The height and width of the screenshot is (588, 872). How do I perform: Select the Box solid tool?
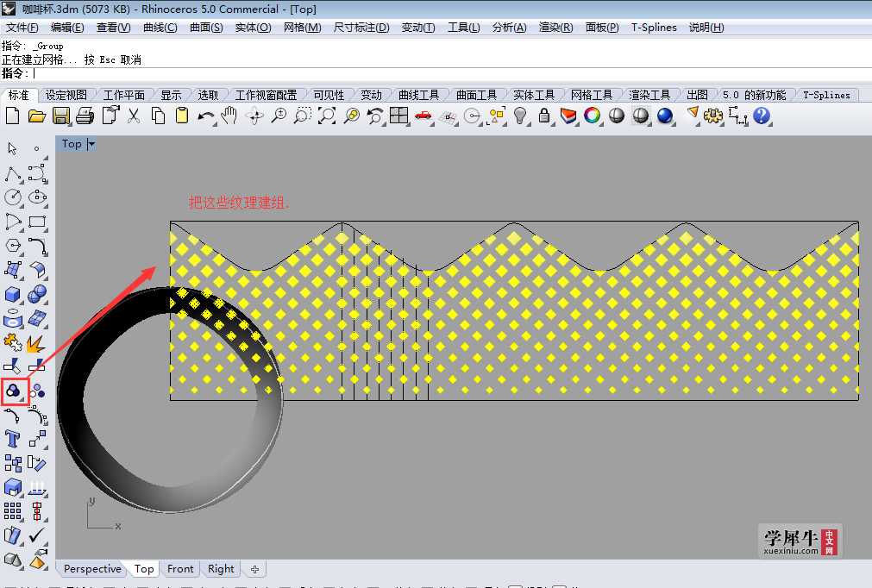13,294
